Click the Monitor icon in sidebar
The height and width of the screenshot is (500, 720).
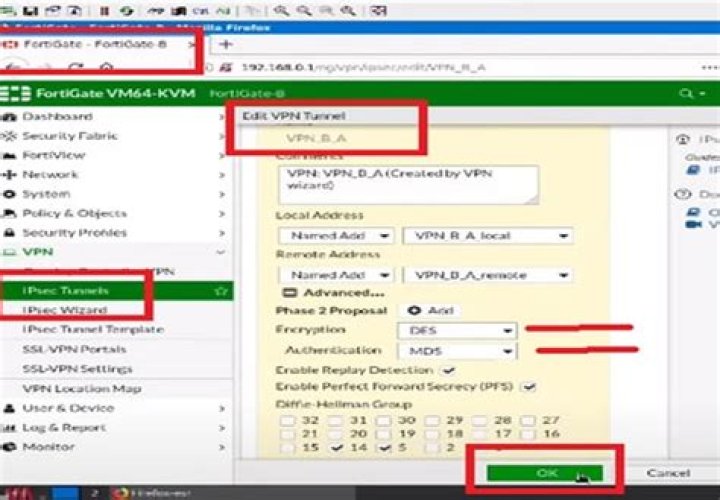click(x=8, y=447)
